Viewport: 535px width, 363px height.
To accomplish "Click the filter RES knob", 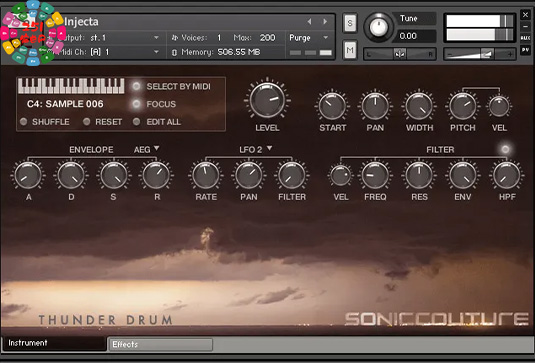I will tap(419, 175).
